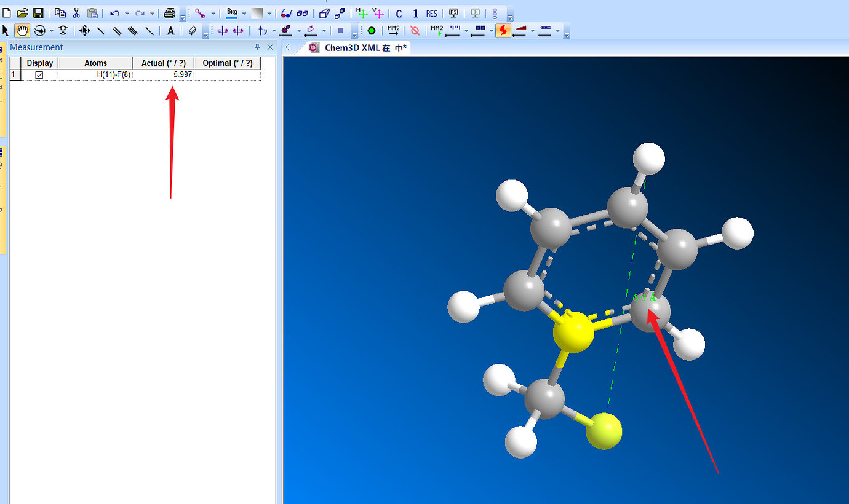
Task: Open the step interval dropdown arrow
Action: [x=466, y=31]
